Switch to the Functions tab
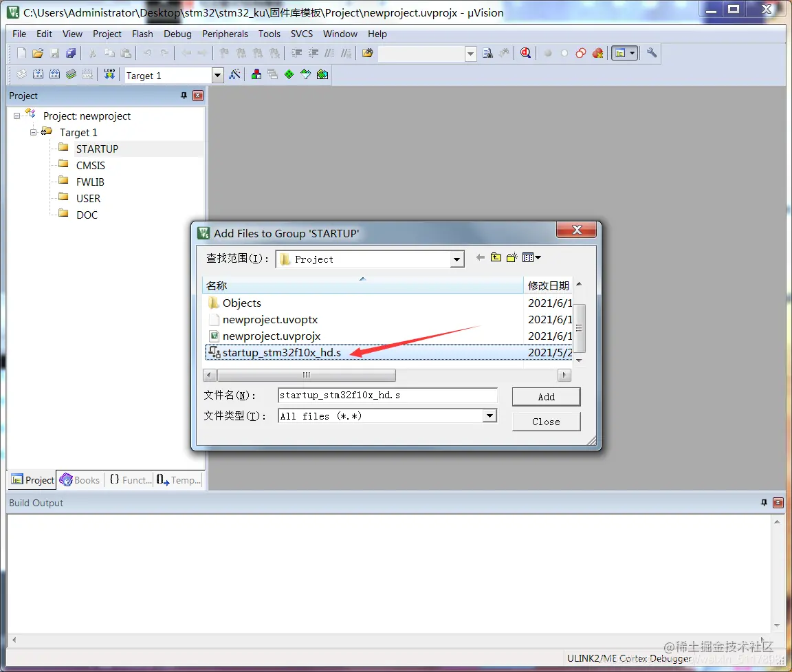The width and height of the screenshot is (792, 672). click(131, 480)
